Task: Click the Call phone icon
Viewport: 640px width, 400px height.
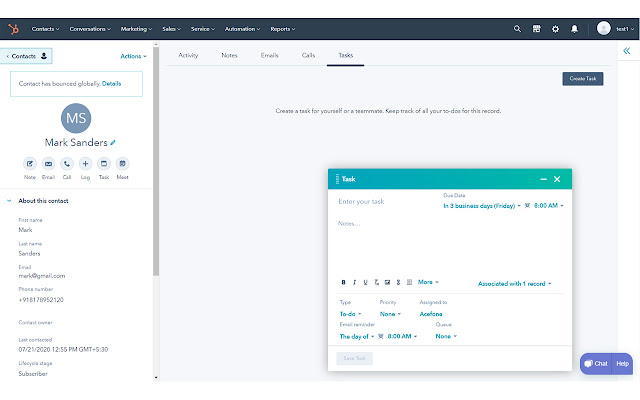Action: tap(67, 164)
